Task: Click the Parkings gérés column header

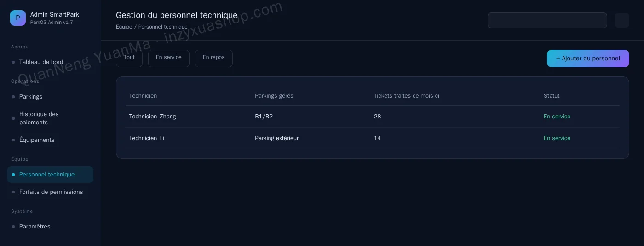Action: pos(274,96)
